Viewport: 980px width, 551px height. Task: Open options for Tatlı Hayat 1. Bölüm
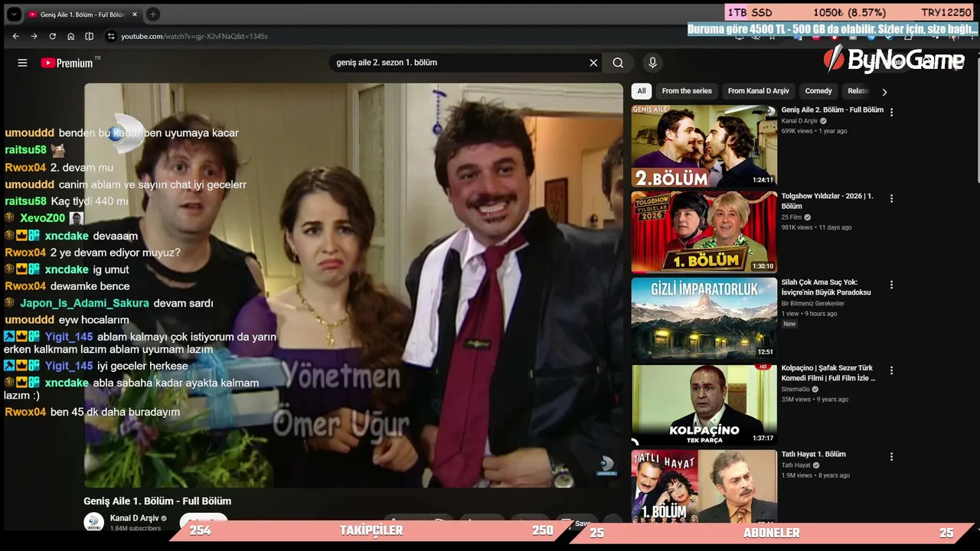coord(891,457)
